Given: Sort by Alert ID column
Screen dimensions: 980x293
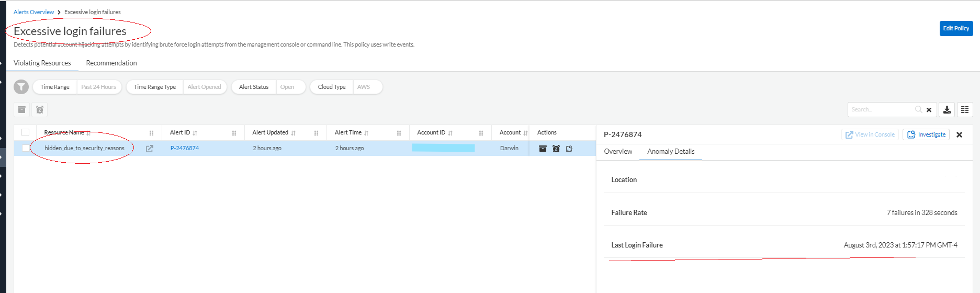Looking at the screenshot, I should [195, 133].
